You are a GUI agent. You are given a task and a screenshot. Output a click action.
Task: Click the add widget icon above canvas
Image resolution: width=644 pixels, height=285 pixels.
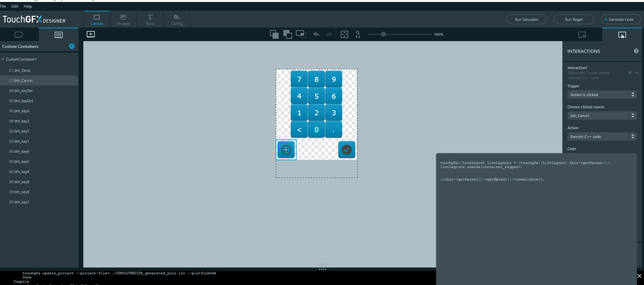click(91, 34)
